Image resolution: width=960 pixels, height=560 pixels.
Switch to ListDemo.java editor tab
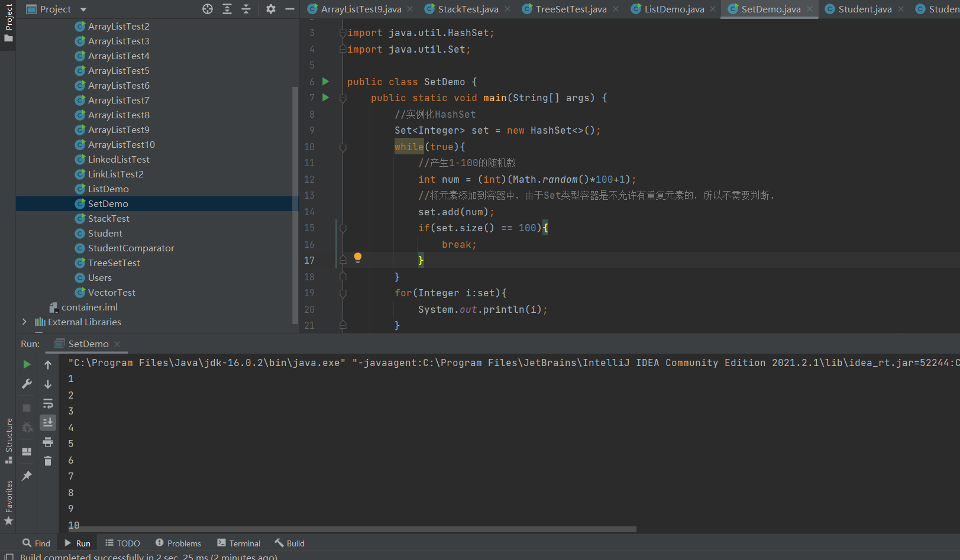674,9
